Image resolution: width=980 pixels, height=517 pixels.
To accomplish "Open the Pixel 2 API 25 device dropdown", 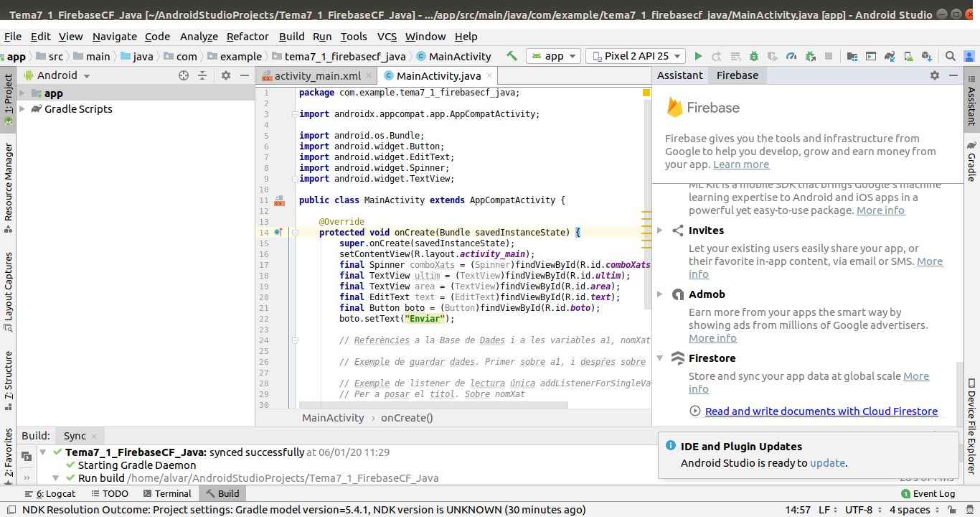I will coord(634,56).
